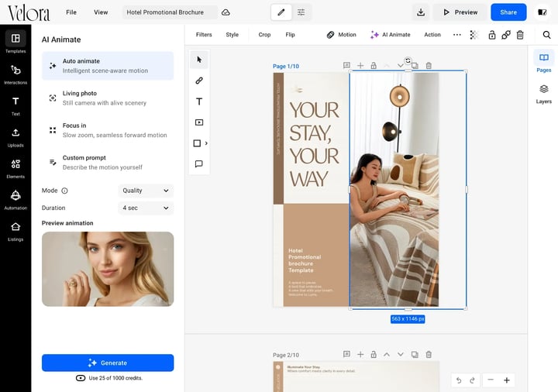Switch to sliders settings mode
The width and height of the screenshot is (558, 392).
tap(301, 12)
